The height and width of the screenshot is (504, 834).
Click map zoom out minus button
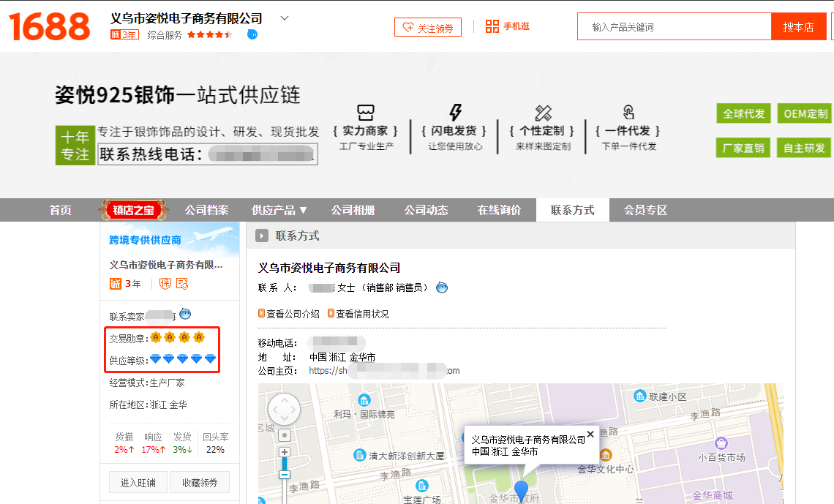285,475
